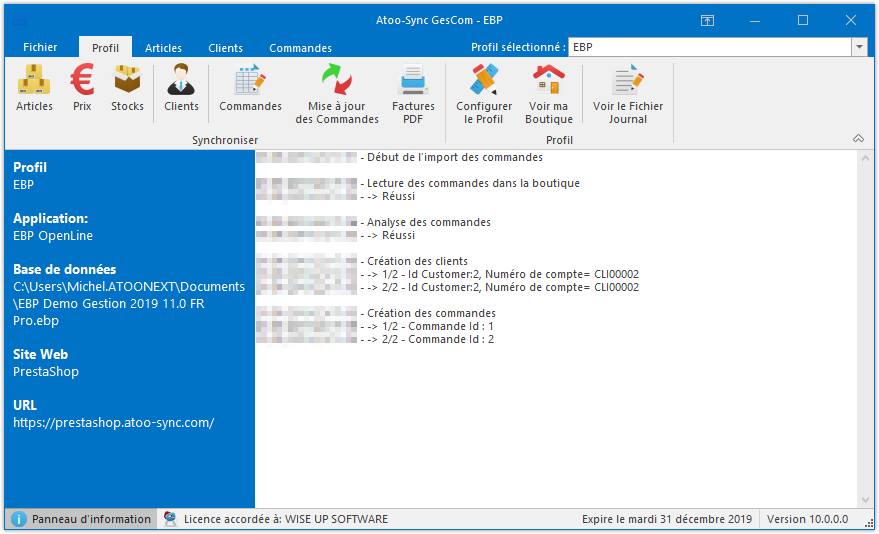Click the database path in the side panel
This screenshot has width=879, height=534.
[129, 304]
